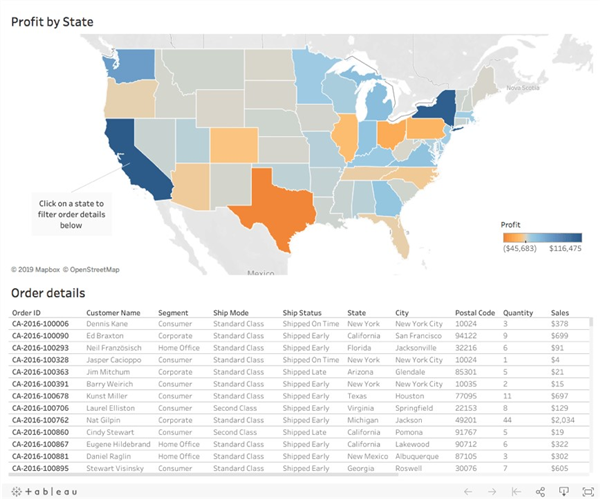Click the Ship Mode column header
Image resolution: width=600 pixels, height=499 pixels.
click(231, 313)
